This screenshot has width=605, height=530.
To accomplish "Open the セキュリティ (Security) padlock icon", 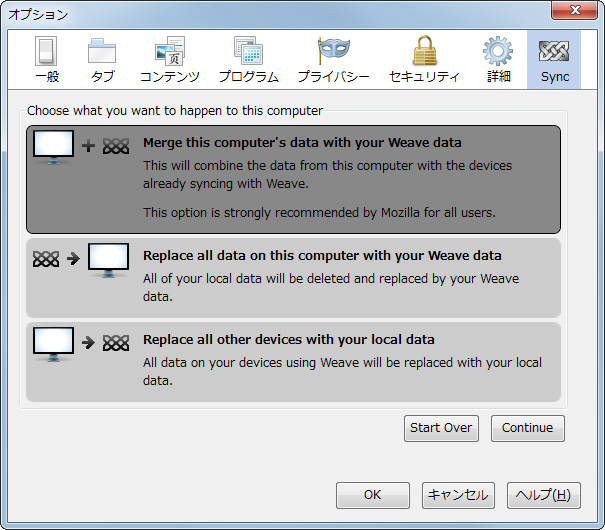I will click(424, 60).
